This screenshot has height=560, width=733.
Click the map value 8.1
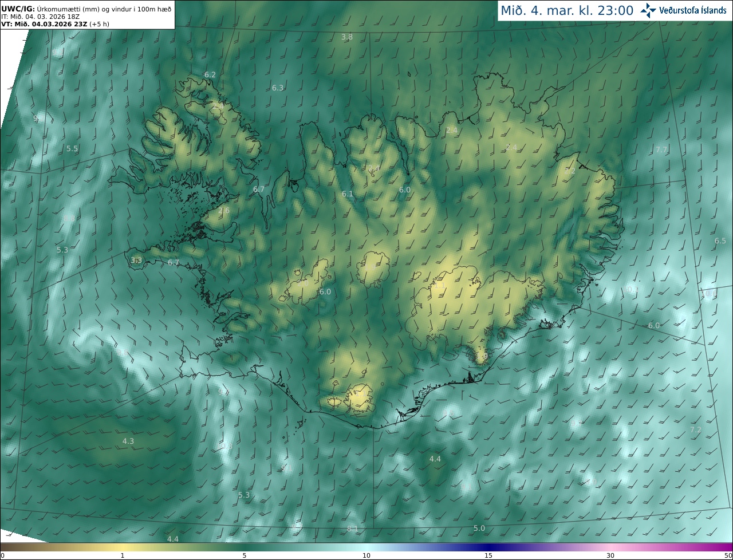(x=353, y=529)
